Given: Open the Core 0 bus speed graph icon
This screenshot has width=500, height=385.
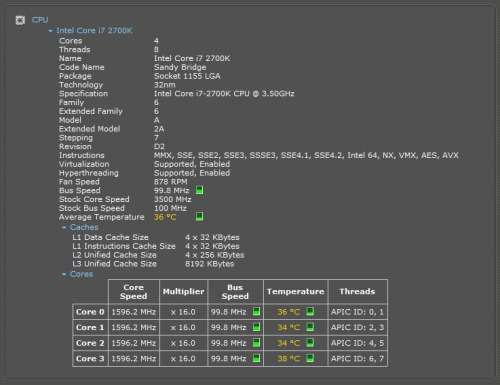Looking at the screenshot, I should click(256, 312).
